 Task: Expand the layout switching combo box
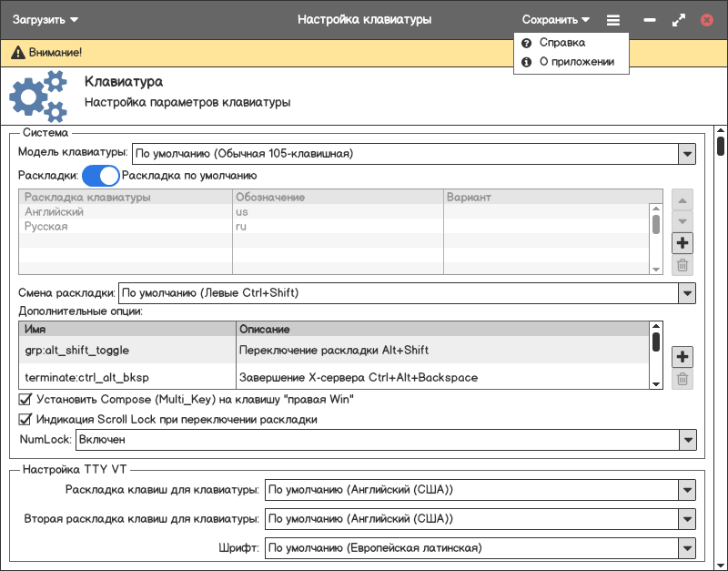686,293
